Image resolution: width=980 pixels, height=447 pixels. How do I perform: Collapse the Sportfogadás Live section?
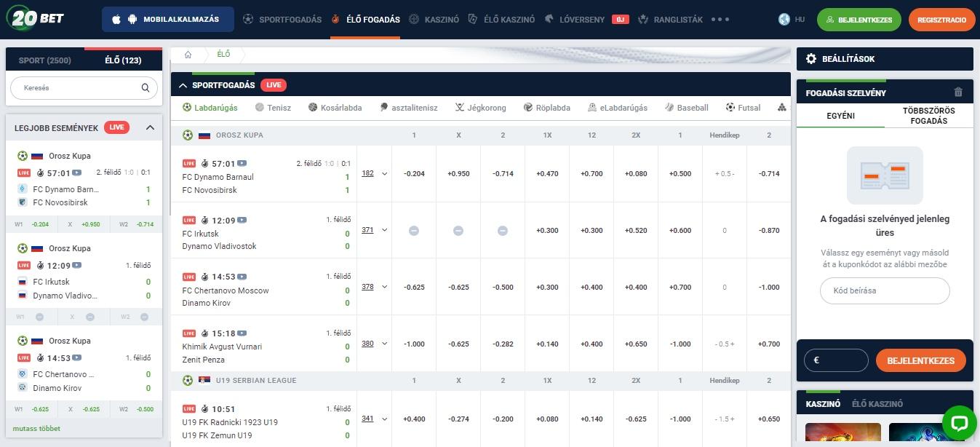click(183, 85)
